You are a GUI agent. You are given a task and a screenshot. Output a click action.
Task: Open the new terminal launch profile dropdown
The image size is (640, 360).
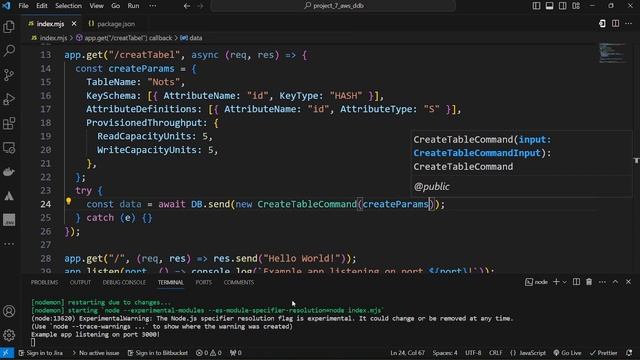[565, 282]
